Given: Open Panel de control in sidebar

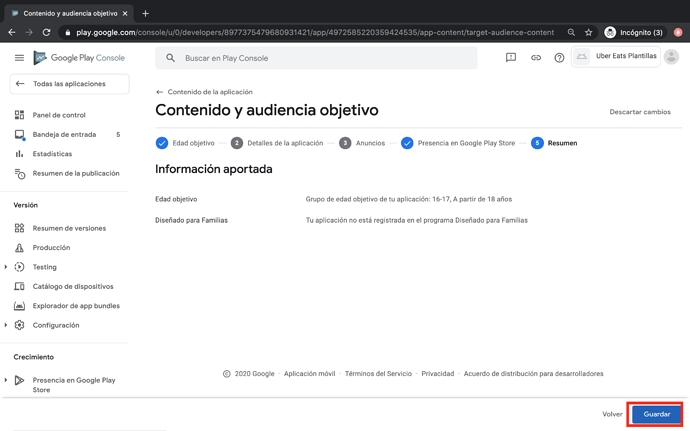Looking at the screenshot, I should 58,115.
